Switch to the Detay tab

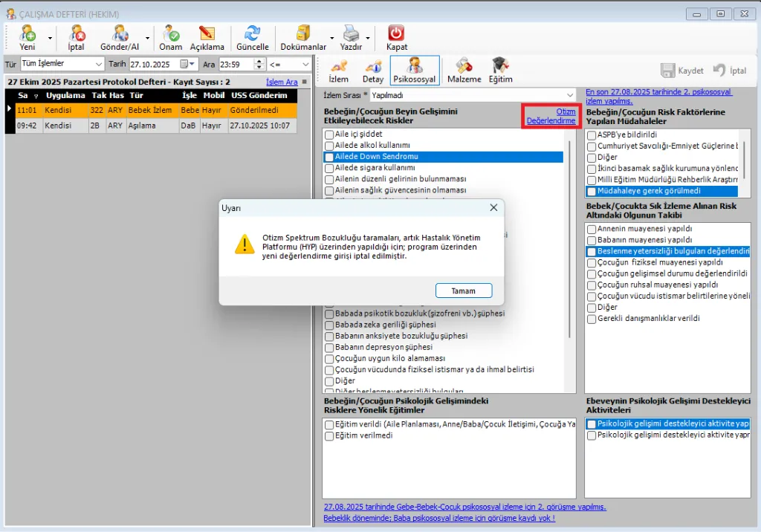click(x=373, y=71)
